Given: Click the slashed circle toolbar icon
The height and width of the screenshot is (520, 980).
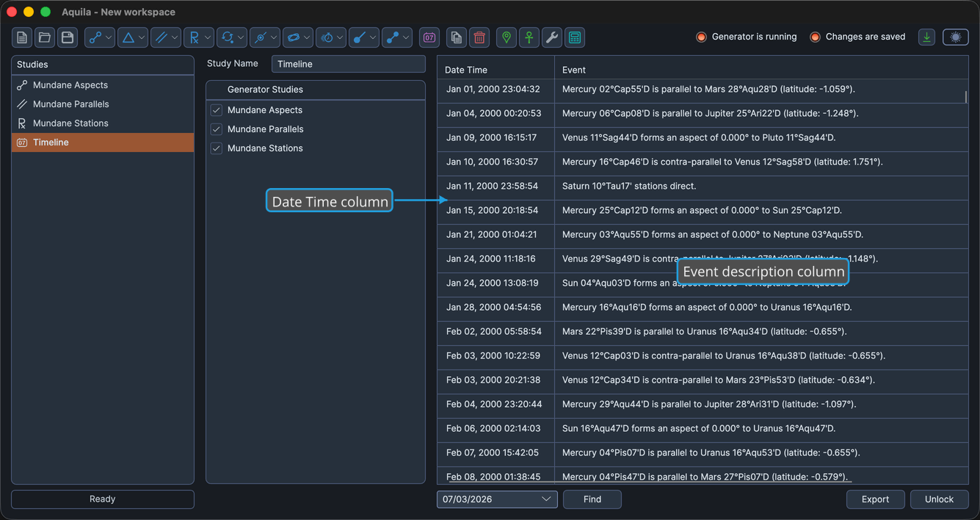Looking at the screenshot, I should click(260, 37).
